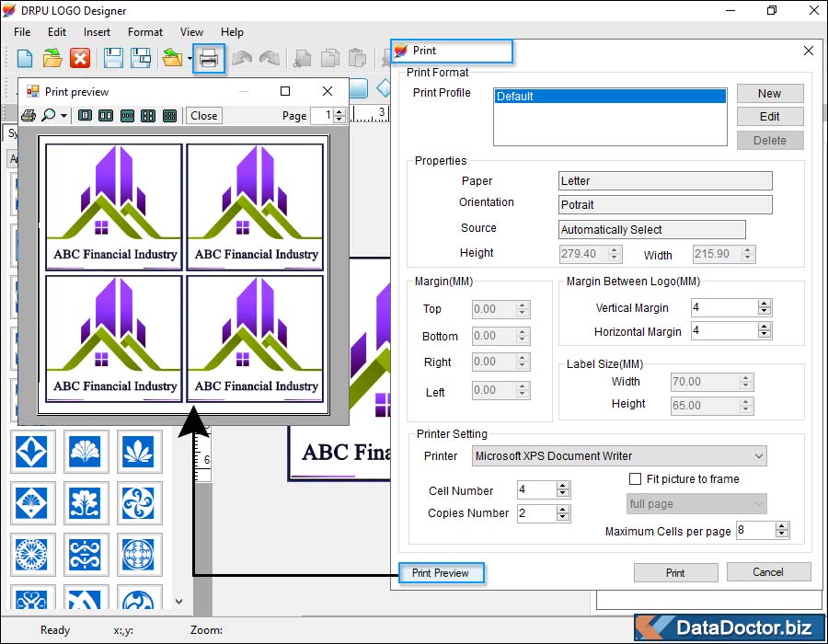The image size is (828, 644).
Task: Click the Cut scissors toolbar icon
Action: coord(303,59)
